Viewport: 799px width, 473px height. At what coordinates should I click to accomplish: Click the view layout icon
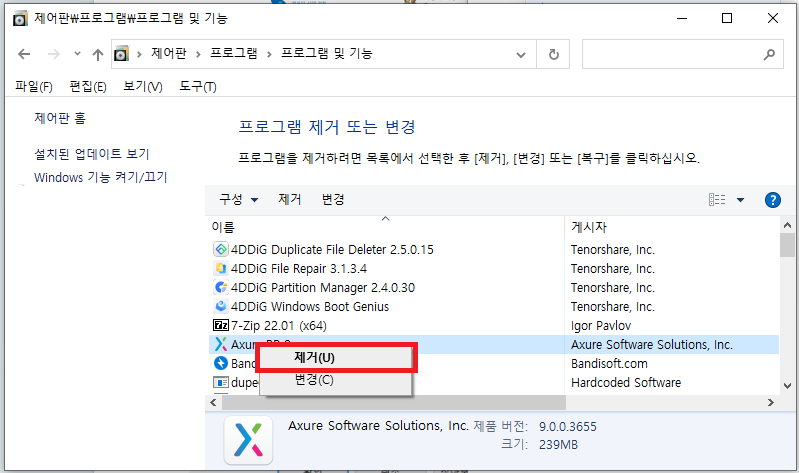coord(717,200)
